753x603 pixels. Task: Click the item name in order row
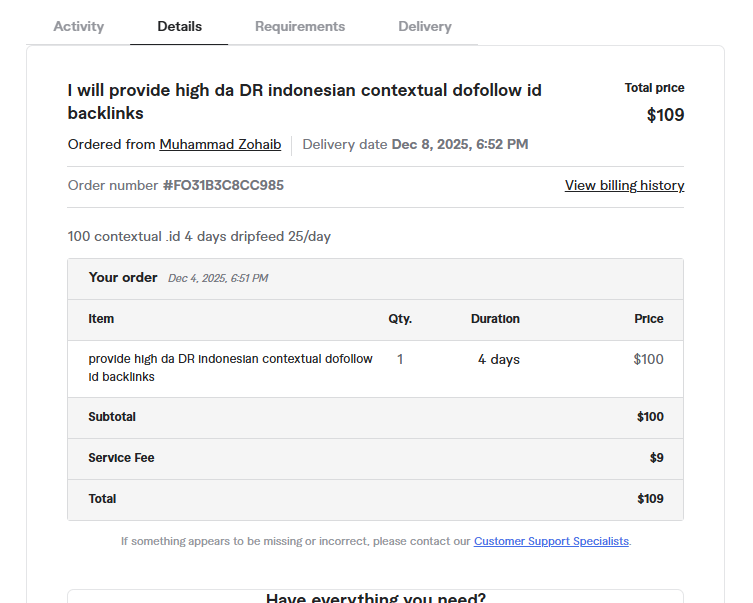point(230,368)
